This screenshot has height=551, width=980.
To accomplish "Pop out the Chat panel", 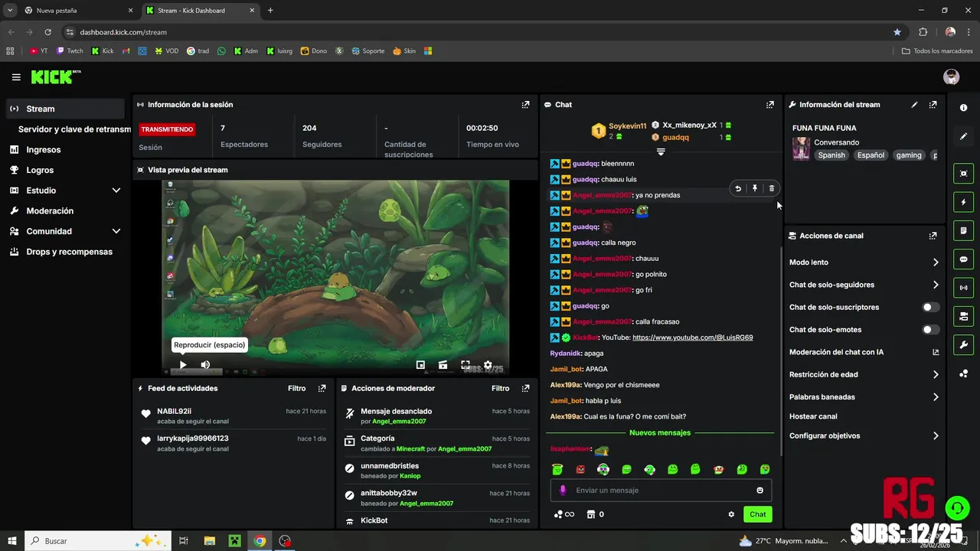I will (x=769, y=105).
